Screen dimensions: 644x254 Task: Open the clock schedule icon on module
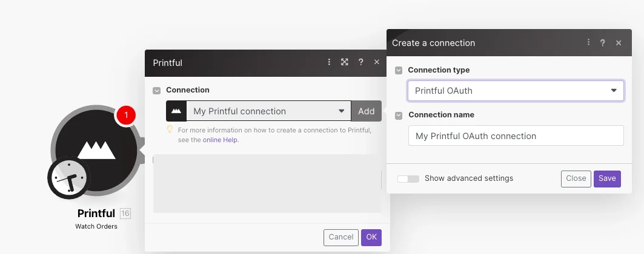point(69,177)
